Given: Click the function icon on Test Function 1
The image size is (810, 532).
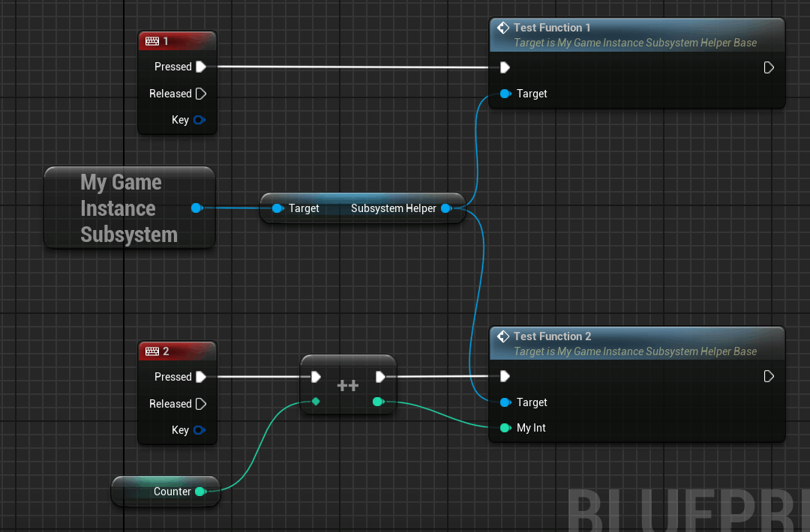Looking at the screenshot, I should pos(502,27).
